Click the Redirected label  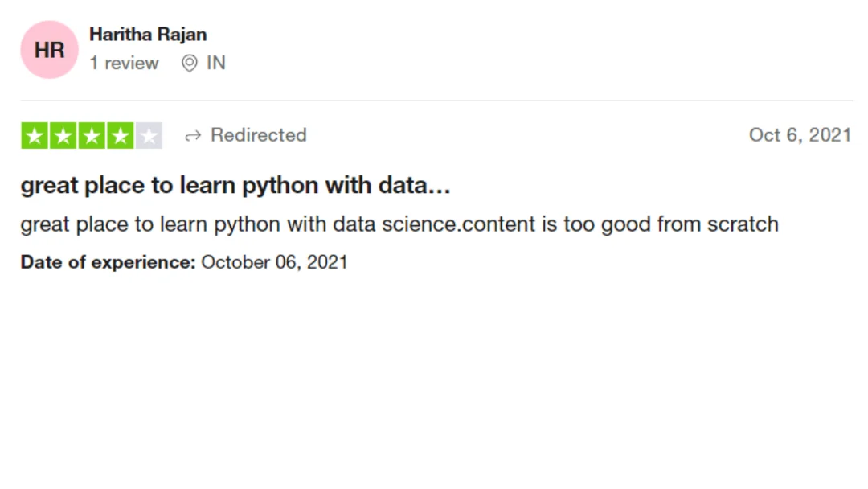259,135
